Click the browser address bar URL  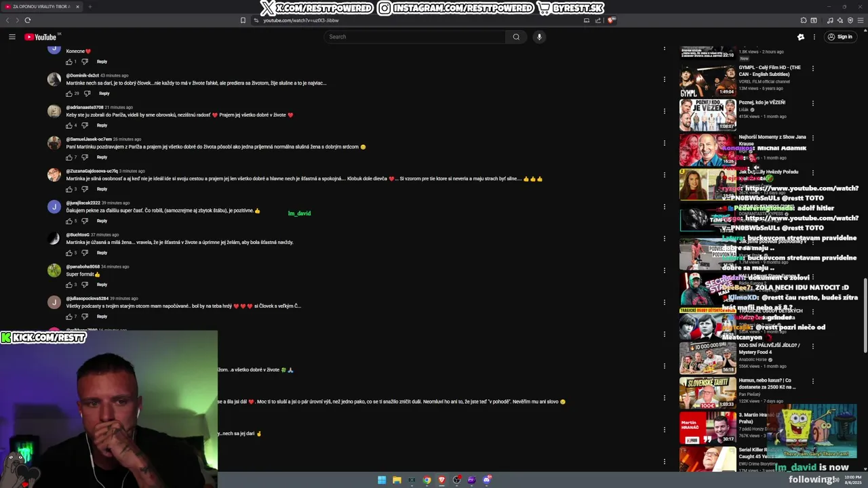pyautogui.click(x=301, y=20)
